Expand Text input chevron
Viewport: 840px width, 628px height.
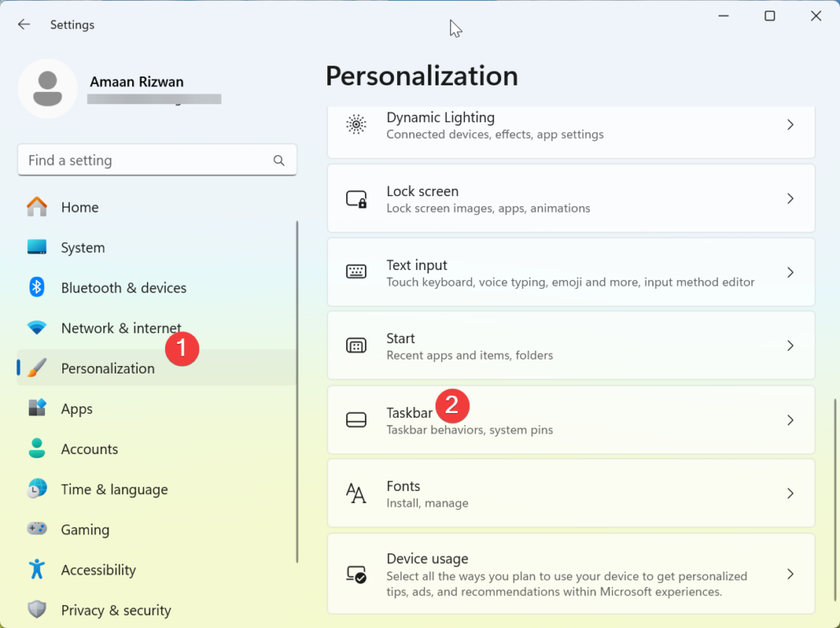click(x=790, y=273)
